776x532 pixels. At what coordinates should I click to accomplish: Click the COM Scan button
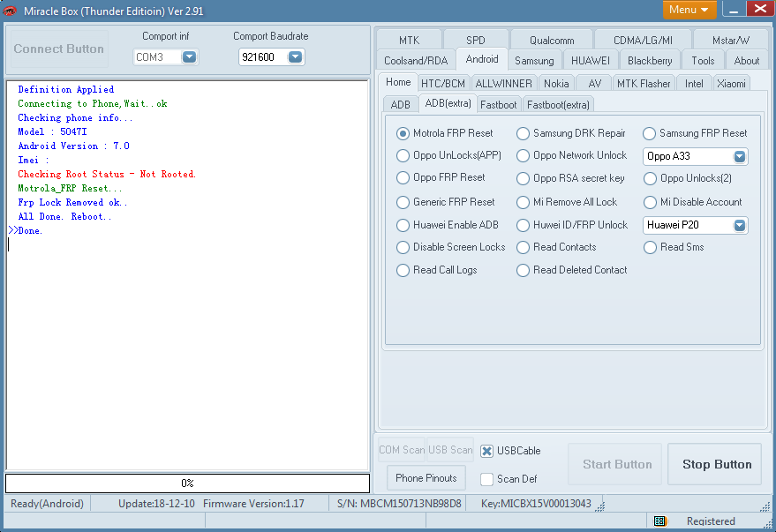(402, 450)
